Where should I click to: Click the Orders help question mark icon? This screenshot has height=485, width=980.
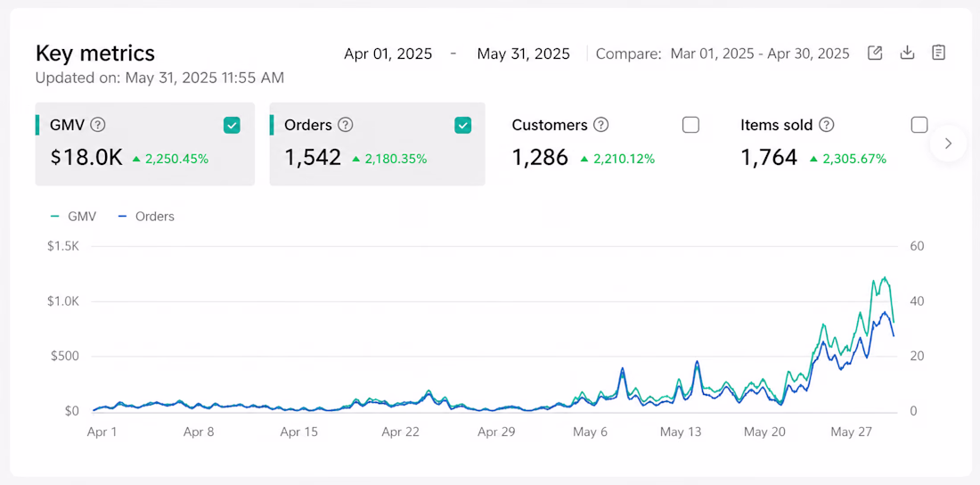[346, 125]
